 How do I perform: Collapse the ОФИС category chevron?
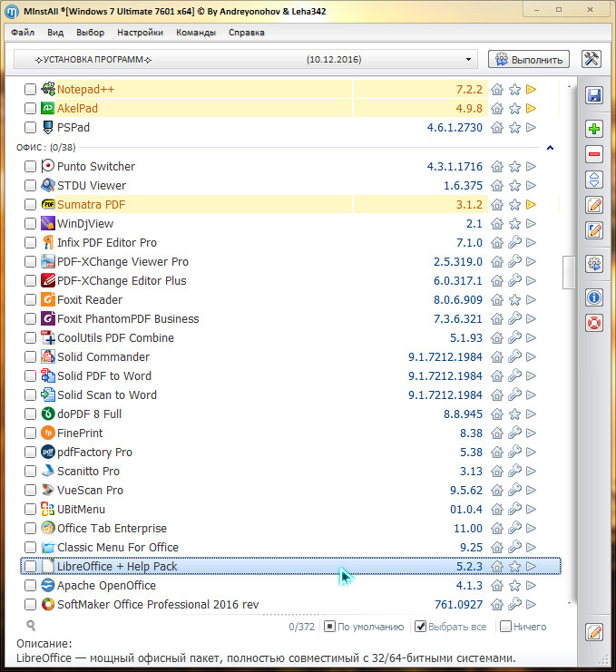pos(550,148)
